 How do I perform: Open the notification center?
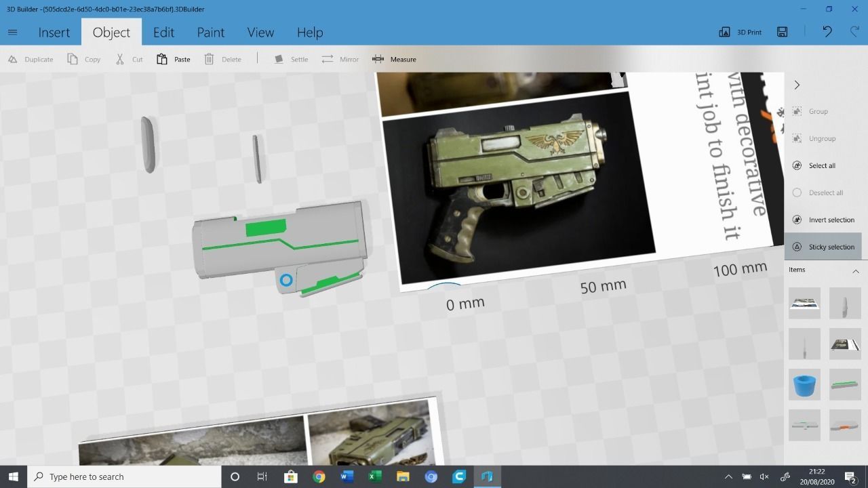click(850, 476)
